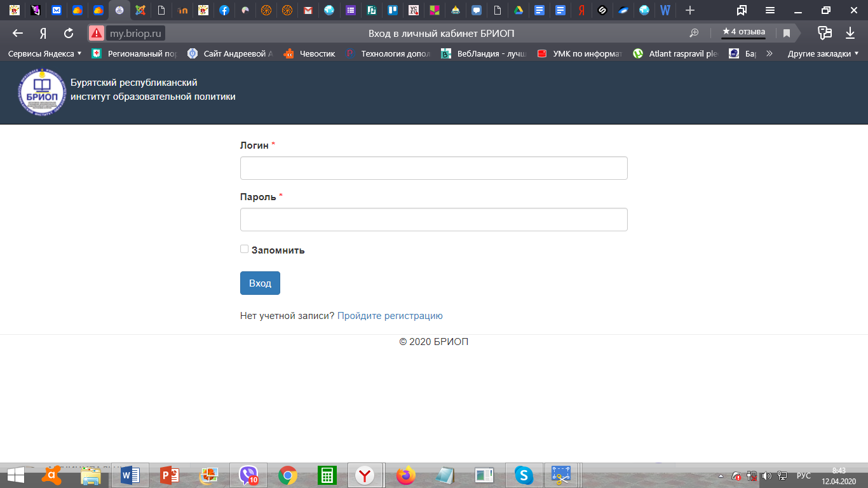The width and height of the screenshot is (868, 488).
Task: Click into the Пароль input field
Action: pyautogui.click(x=433, y=220)
